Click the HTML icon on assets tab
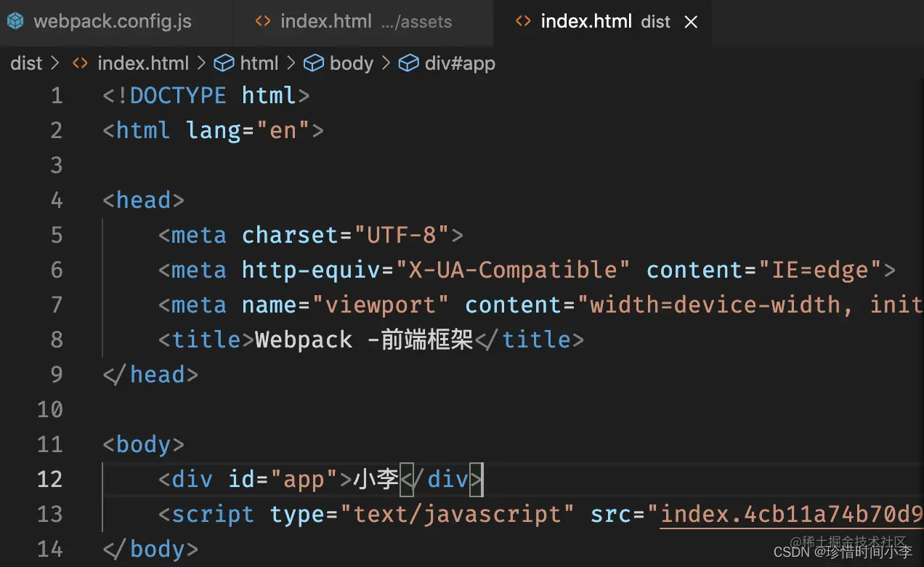Image resolution: width=924 pixels, height=567 pixels. [x=263, y=22]
